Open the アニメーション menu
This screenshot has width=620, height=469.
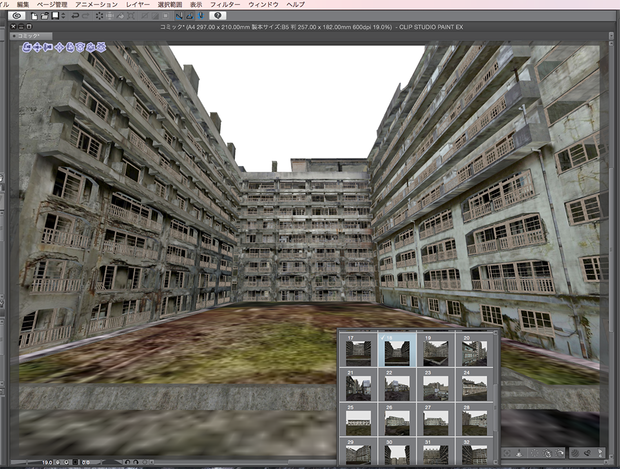point(96,4)
